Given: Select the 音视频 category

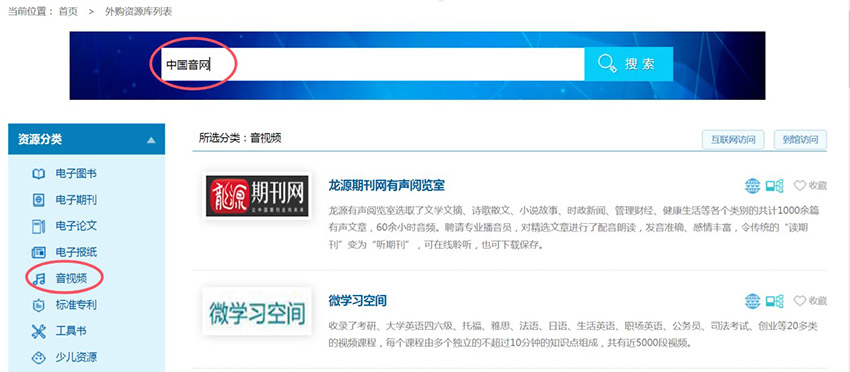Looking at the screenshot, I should coord(71,279).
